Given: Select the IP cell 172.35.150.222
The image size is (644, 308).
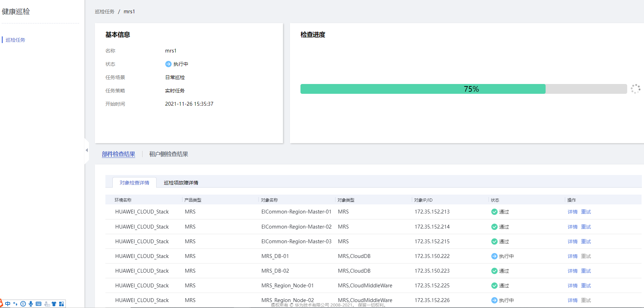Looking at the screenshot, I should [x=432, y=256].
